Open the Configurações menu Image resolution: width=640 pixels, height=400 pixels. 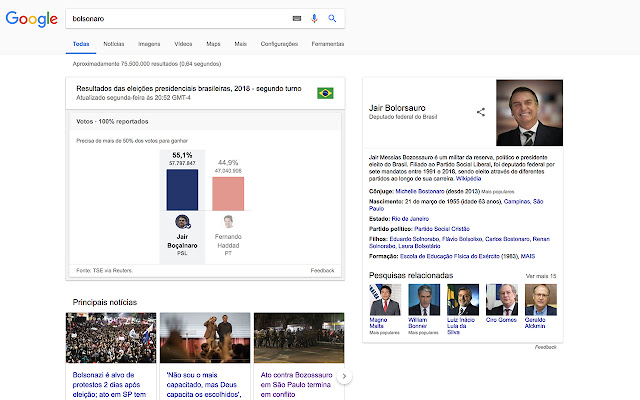click(x=279, y=44)
